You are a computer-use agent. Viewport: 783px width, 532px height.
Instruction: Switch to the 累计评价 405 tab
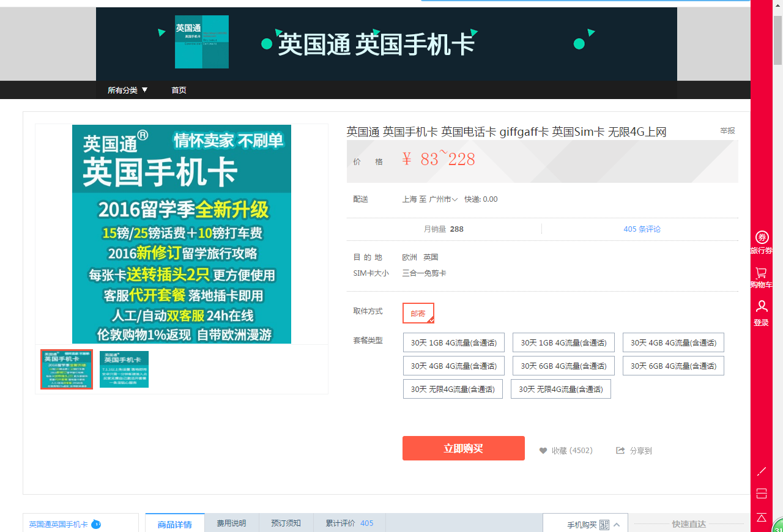pyautogui.click(x=349, y=523)
